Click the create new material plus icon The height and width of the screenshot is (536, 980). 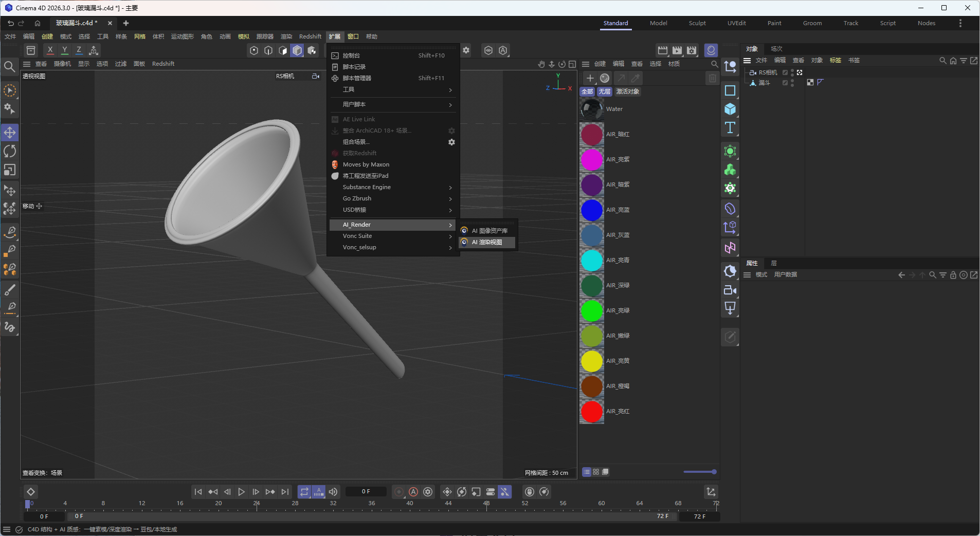click(x=590, y=78)
